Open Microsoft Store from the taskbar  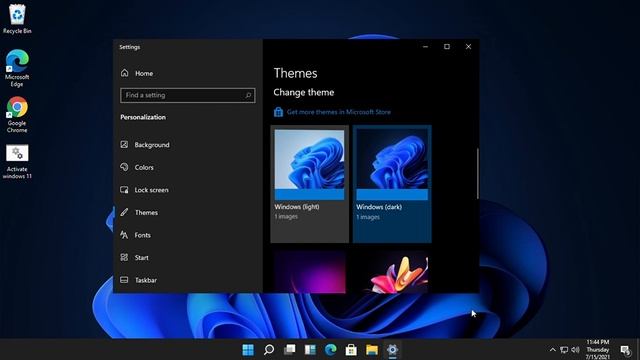[351, 350]
